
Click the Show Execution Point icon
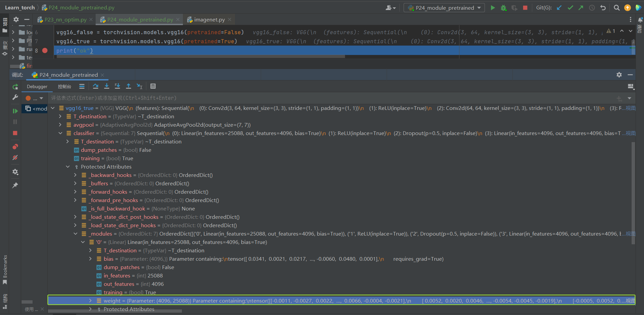pyautogui.click(x=82, y=86)
